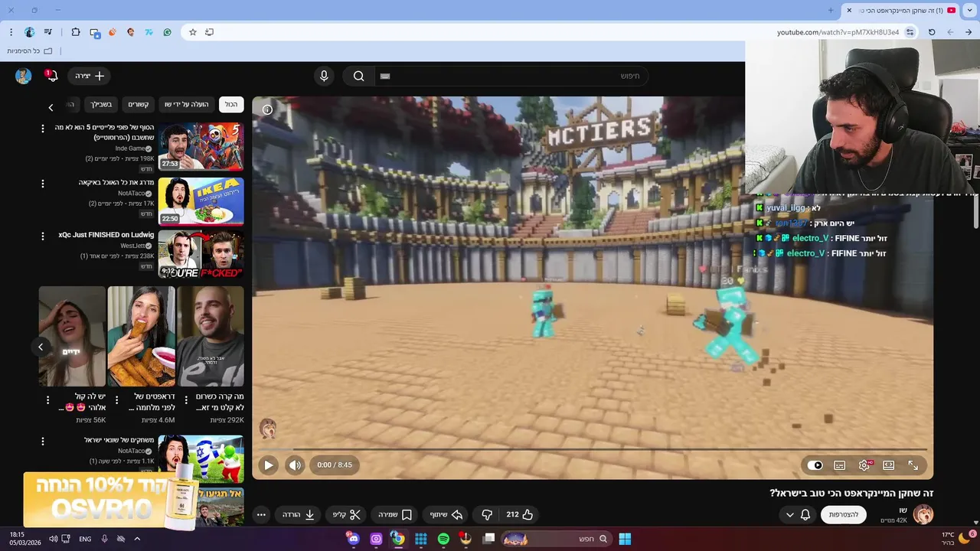Show hidden system tray icons
This screenshot has width=980, height=551.
click(137, 539)
